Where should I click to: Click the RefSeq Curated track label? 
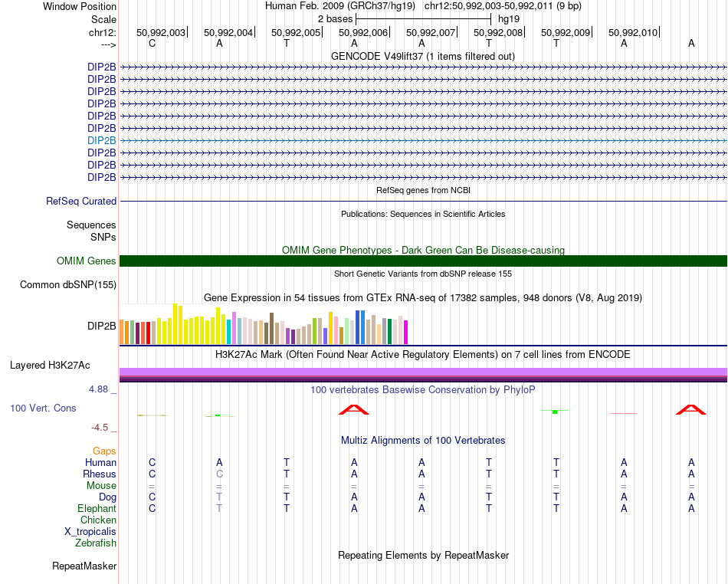(80, 201)
